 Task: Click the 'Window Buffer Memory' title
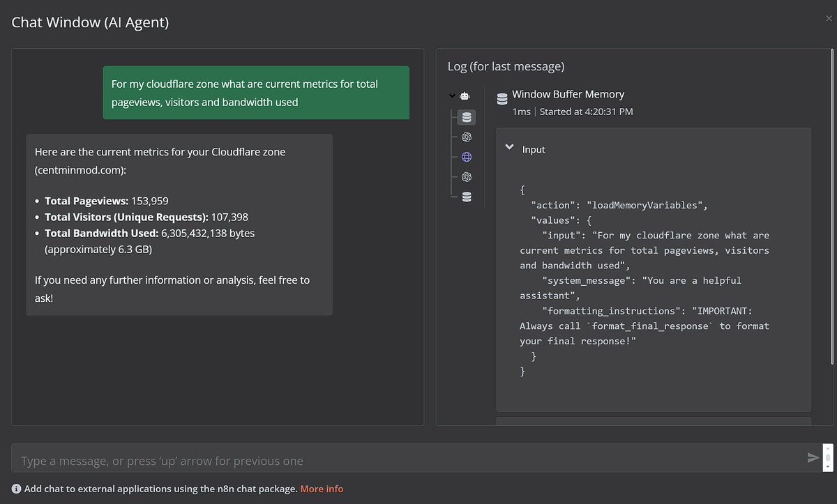(568, 94)
